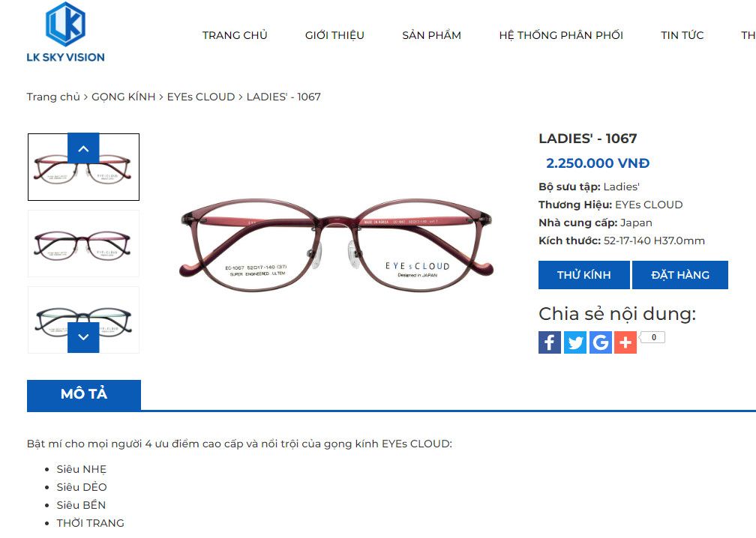Click the THỬ KÍNH button
Screen dimensions: 756x538
[x=583, y=275]
